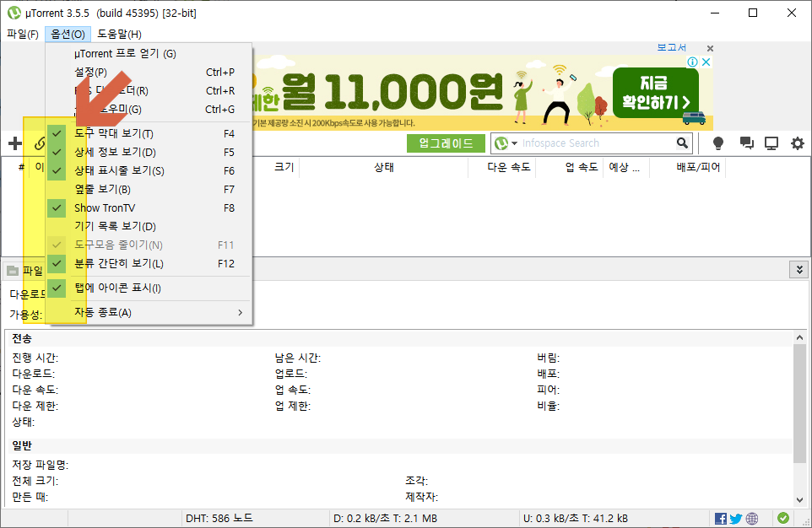Screen dimensions: 812x528
Task: Enable 기기 목록 보기 option
Action: (149, 226)
